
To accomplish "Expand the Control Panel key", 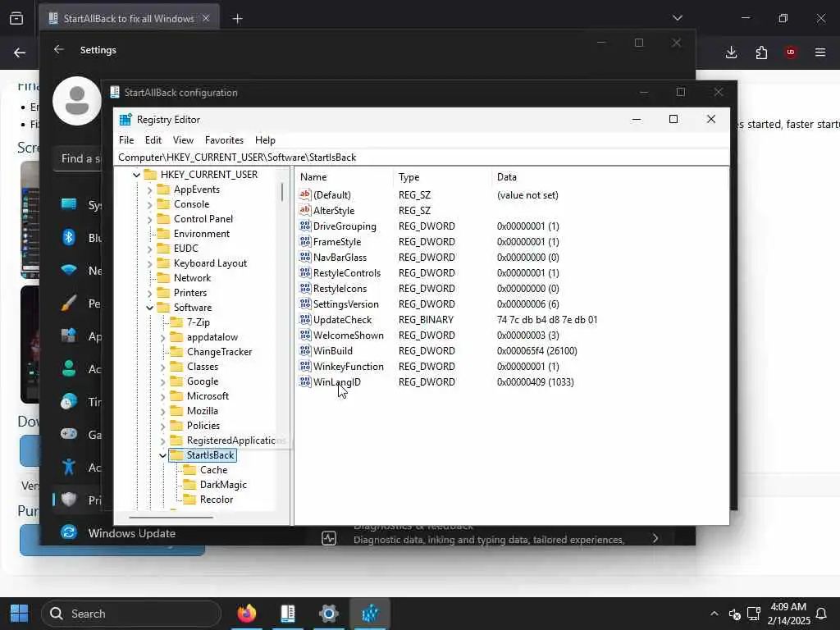I will tap(150, 219).
